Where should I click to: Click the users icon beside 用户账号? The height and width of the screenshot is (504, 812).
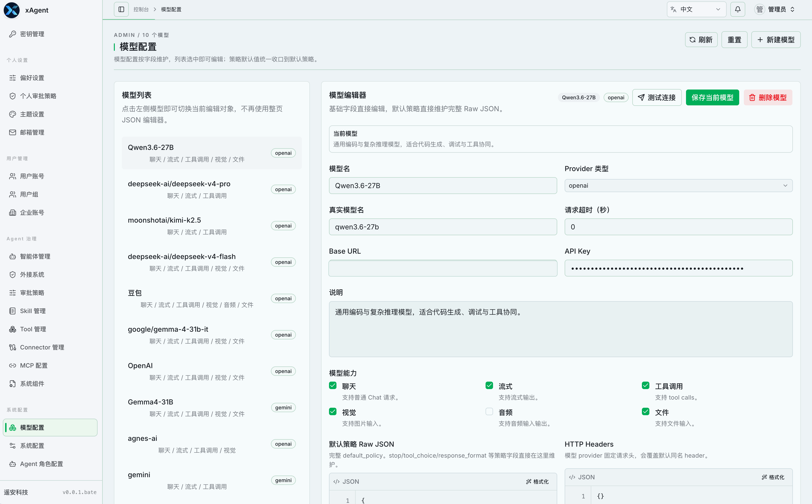pyautogui.click(x=13, y=176)
